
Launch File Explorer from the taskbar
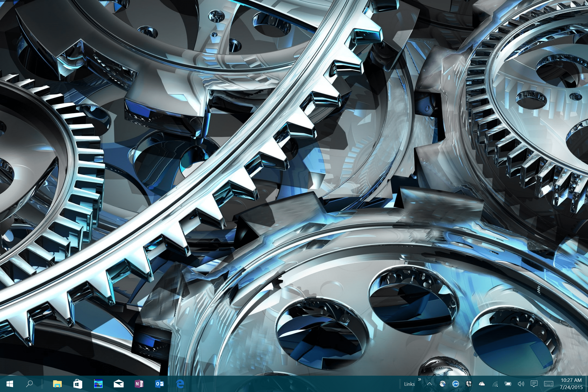(x=57, y=384)
